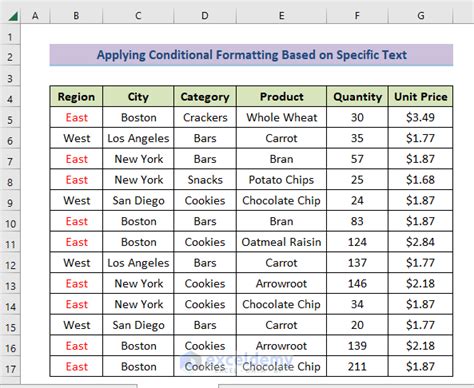Click the Region header cell
Viewport: 474px width, 388px height.
pyautogui.click(x=76, y=97)
